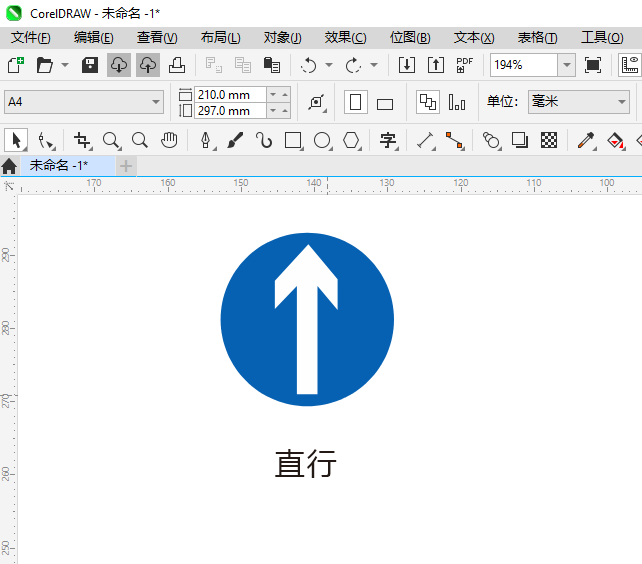Go to the Home welcome screen icon
The width and height of the screenshot is (642, 564).
(x=9, y=166)
